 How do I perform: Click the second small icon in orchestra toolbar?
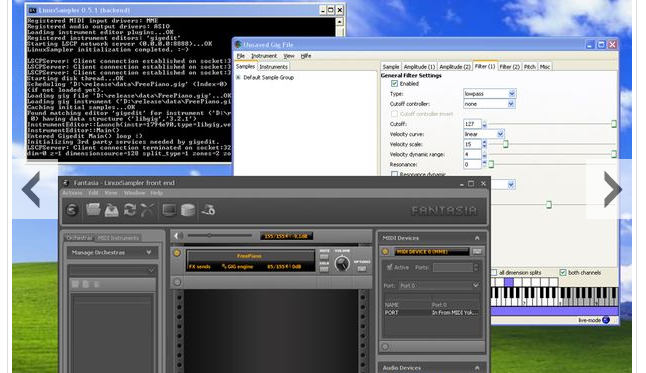pos(86,284)
